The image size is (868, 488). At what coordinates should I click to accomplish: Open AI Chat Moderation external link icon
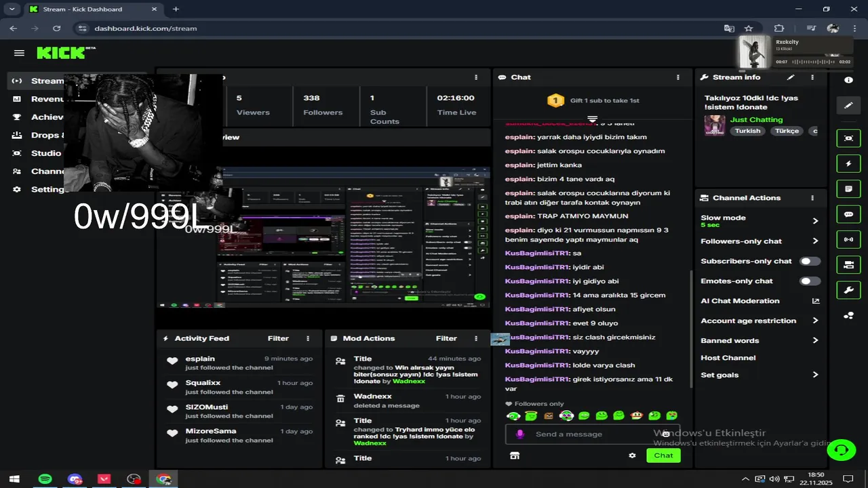pyautogui.click(x=815, y=301)
